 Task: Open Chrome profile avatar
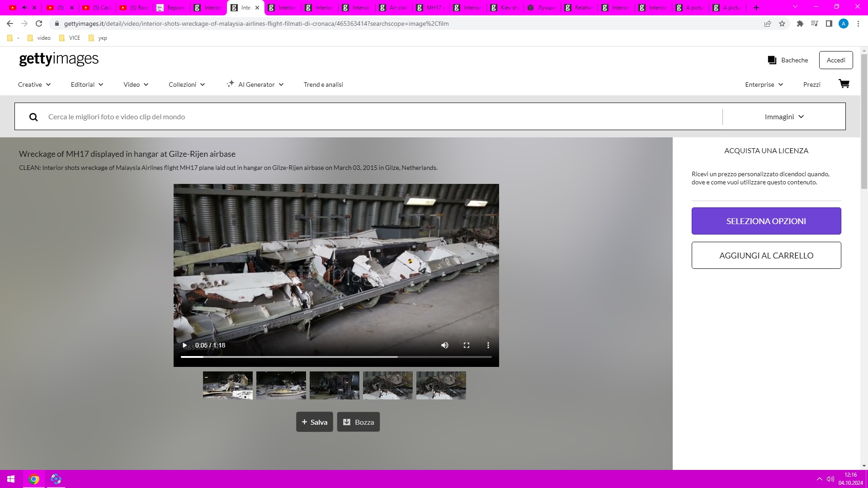click(844, 23)
